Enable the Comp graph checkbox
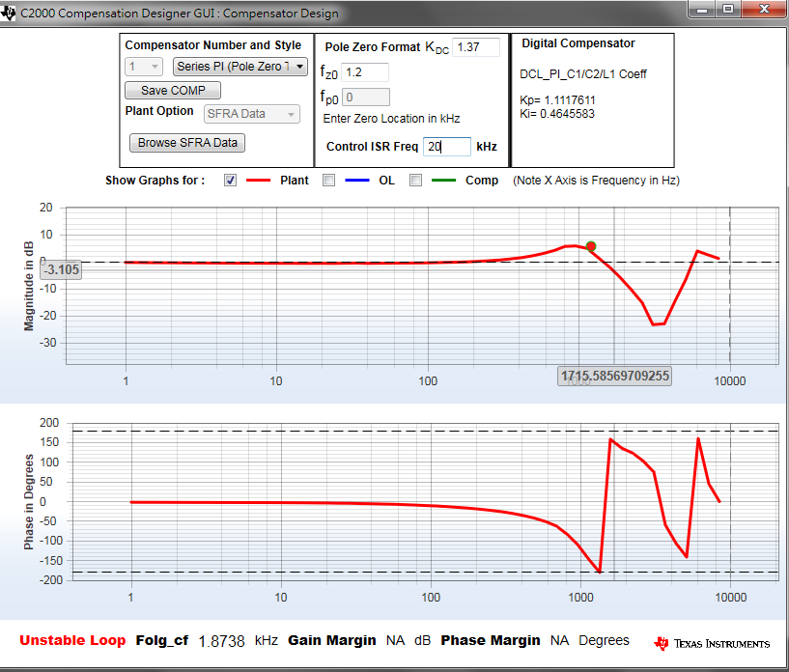The width and height of the screenshot is (789, 672). point(415,181)
